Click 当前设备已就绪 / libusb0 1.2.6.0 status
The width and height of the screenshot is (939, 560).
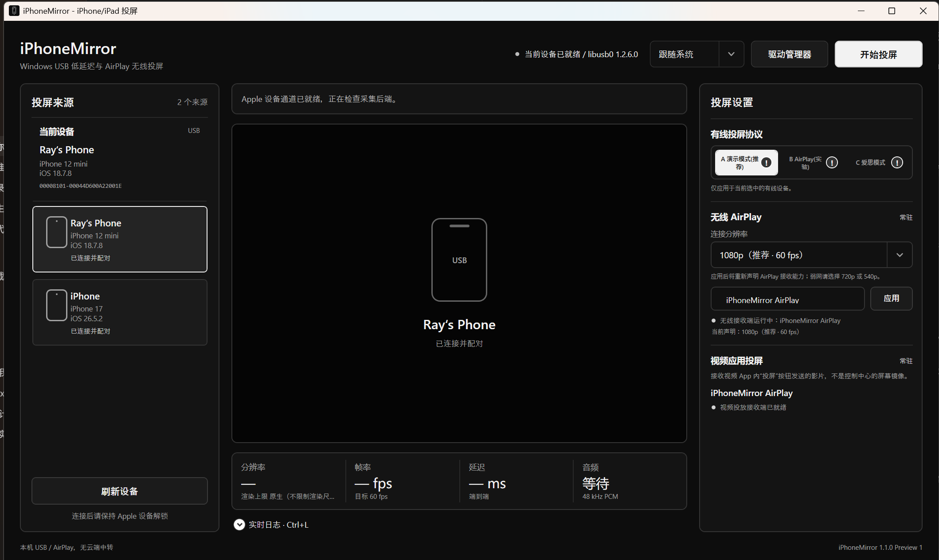tap(576, 54)
